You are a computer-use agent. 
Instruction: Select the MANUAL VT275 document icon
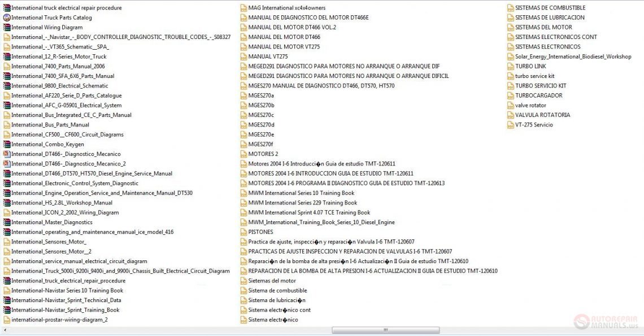[242, 56]
